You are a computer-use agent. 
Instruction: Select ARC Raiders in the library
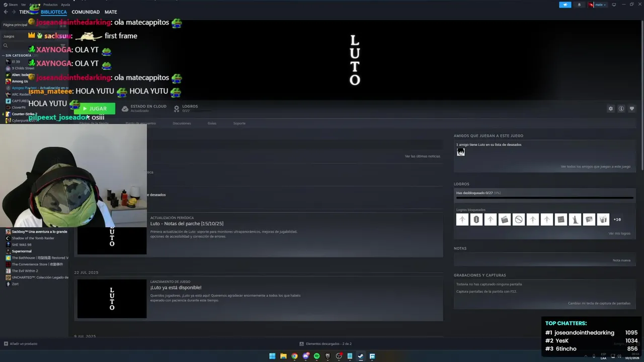tap(21, 95)
